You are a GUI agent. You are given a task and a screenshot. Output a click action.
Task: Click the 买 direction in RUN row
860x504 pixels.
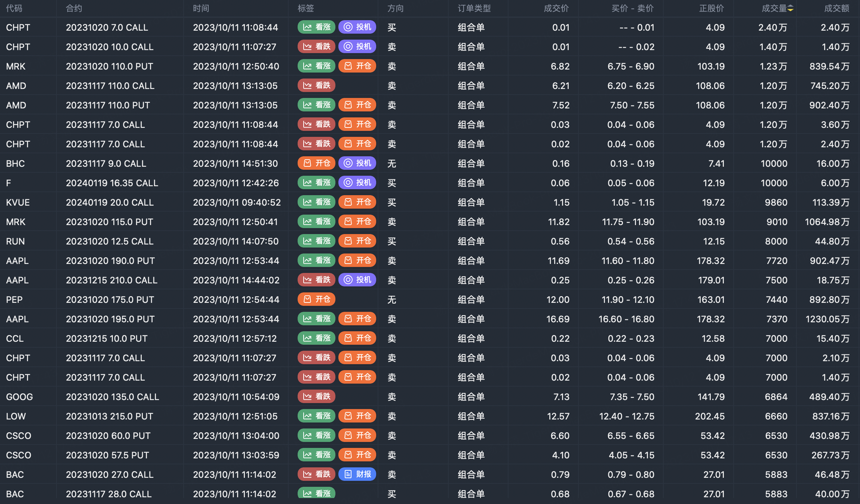392,241
